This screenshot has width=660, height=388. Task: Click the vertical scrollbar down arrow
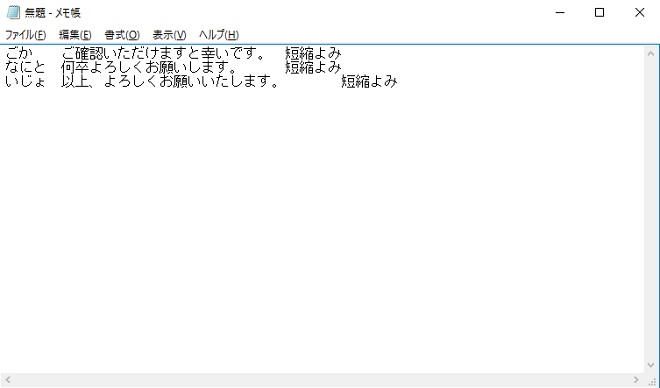click(x=651, y=365)
